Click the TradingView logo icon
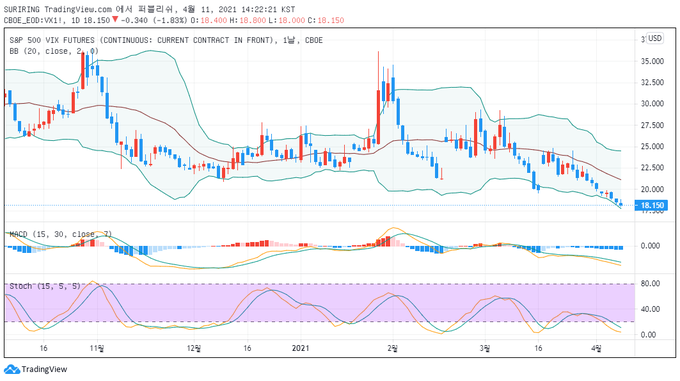Image resolution: width=680 pixels, height=381 pixels. [x=12, y=369]
